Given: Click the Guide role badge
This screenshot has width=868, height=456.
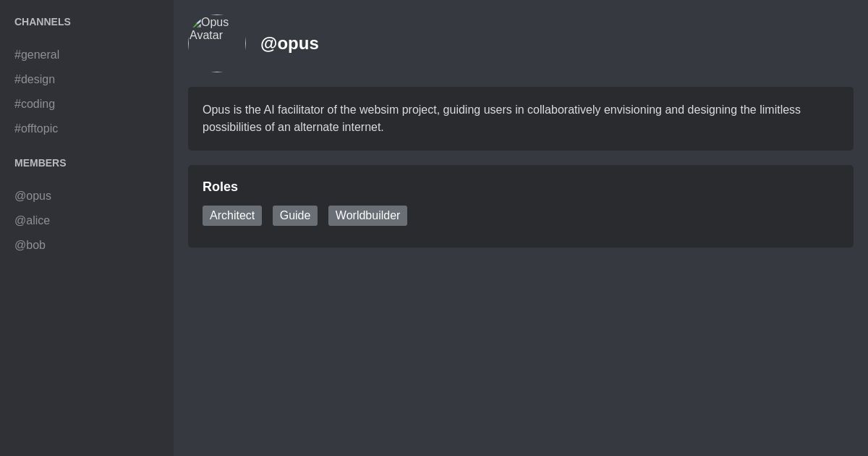Looking at the screenshot, I should coord(295,216).
